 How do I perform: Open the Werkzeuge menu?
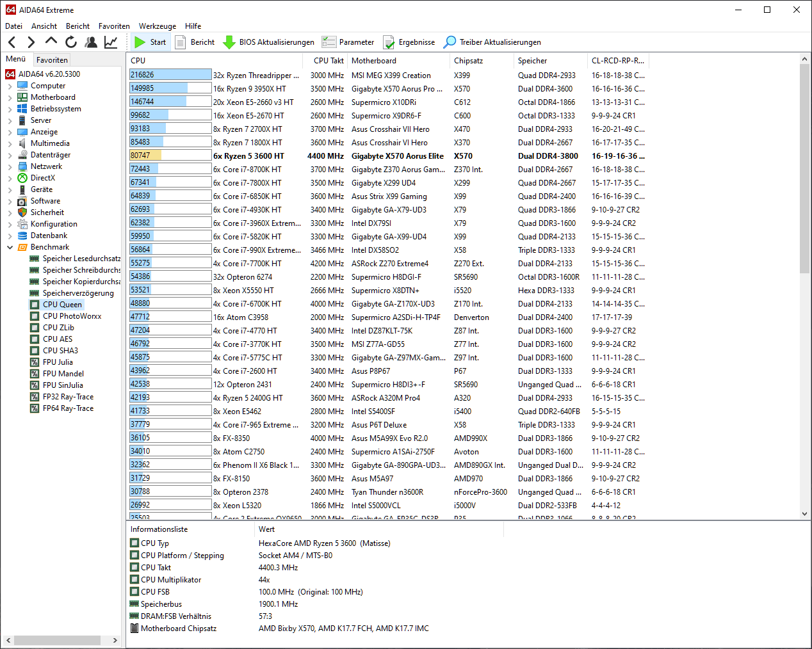click(158, 26)
